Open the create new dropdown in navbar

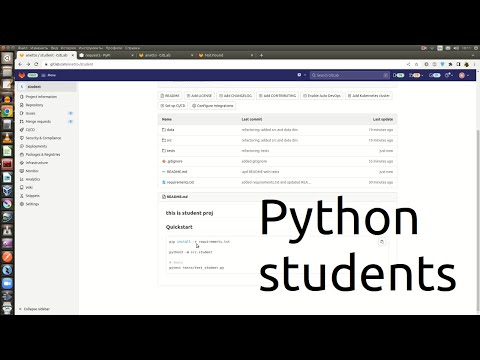pos(301,75)
